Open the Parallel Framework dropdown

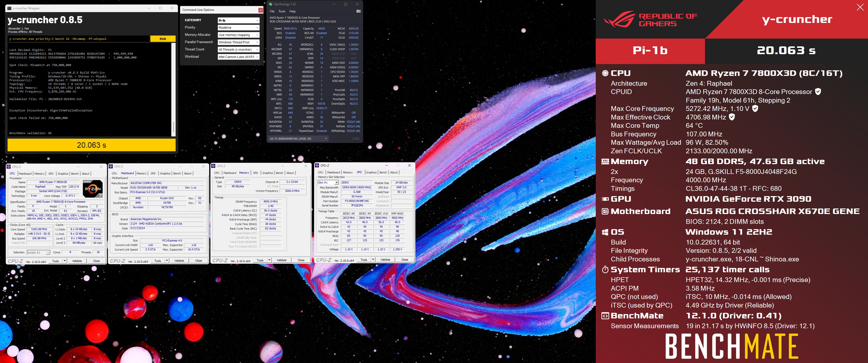[x=238, y=42]
